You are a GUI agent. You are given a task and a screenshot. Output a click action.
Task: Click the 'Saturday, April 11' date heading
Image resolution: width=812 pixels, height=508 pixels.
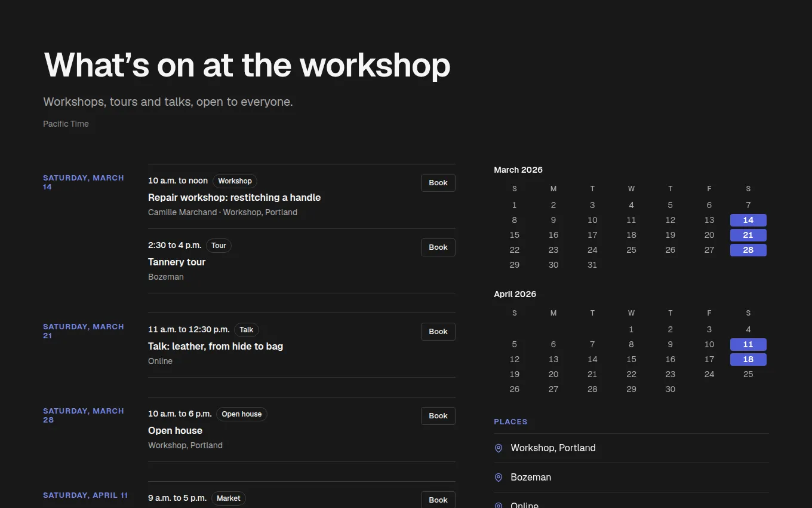point(85,495)
